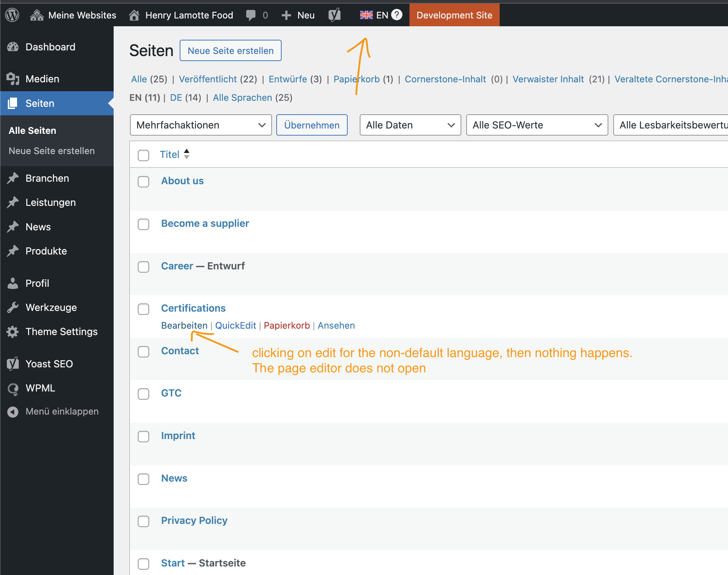Show pages in Papierkorb filter
The width and height of the screenshot is (728, 575).
coord(357,79)
